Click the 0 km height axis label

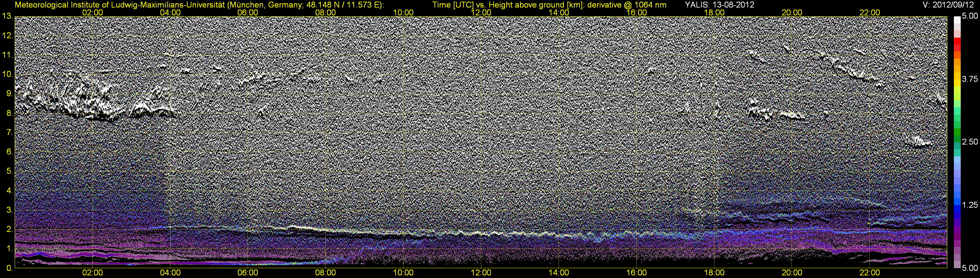click(x=9, y=269)
